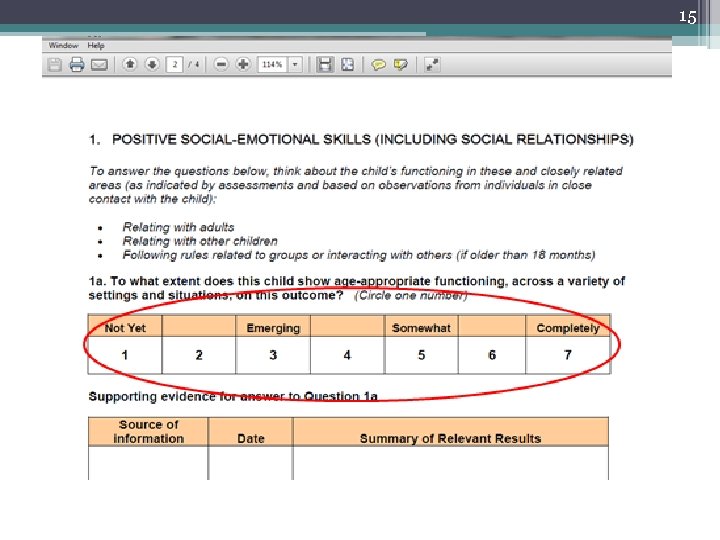Click the Summary of Relevant Results header
Screen dimensions: 720x540
(x=450, y=432)
